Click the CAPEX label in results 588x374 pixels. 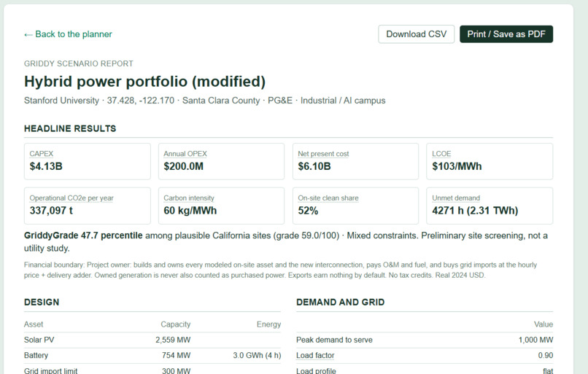pyautogui.click(x=42, y=154)
